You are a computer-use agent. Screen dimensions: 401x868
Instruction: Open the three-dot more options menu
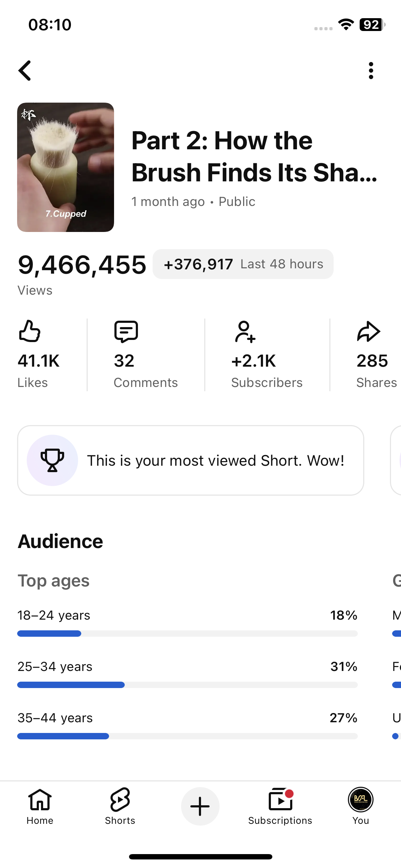pos(371,71)
